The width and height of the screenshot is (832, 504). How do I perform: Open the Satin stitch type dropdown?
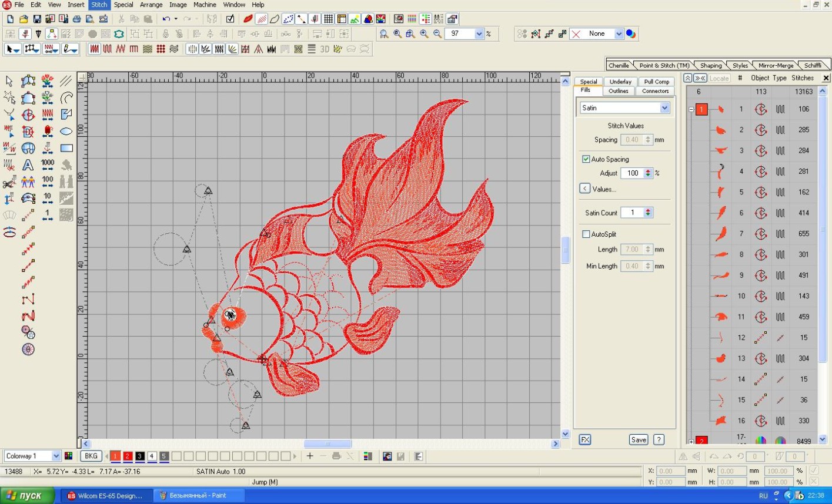[664, 108]
